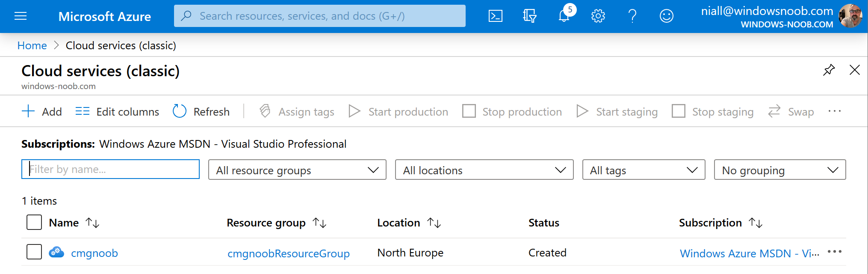
Task: Click the Assign tags icon
Action: click(x=265, y=111)
